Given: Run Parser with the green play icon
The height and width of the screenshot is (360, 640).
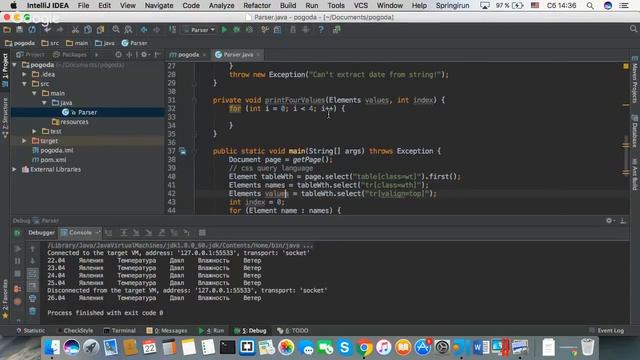Looking at the screenshot, I should coord(224,30).
